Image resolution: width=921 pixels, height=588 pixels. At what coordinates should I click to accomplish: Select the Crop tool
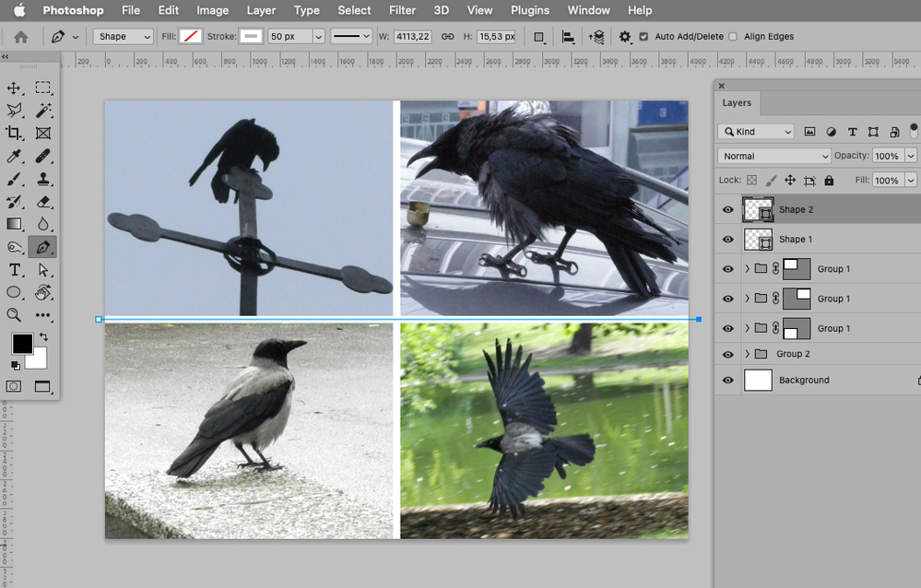click(x=15, y=133)
